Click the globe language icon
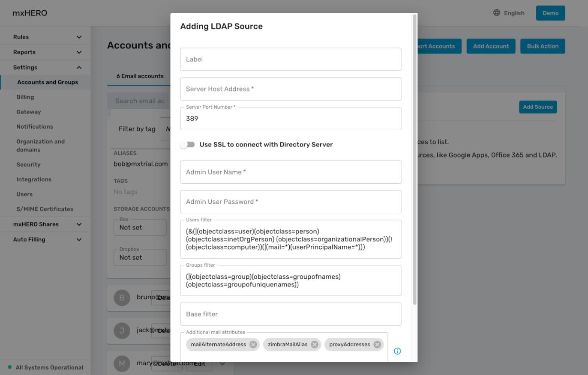The height and width of the screenshot is (375, 588). click(x=497, y=13)
